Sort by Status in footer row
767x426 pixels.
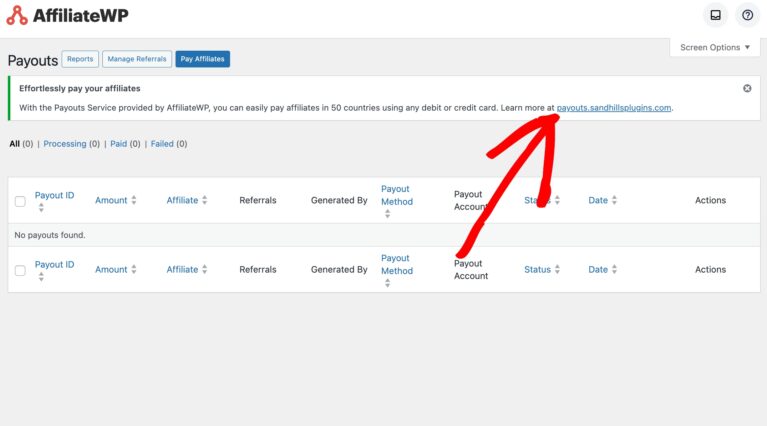[x=537, y=269]
